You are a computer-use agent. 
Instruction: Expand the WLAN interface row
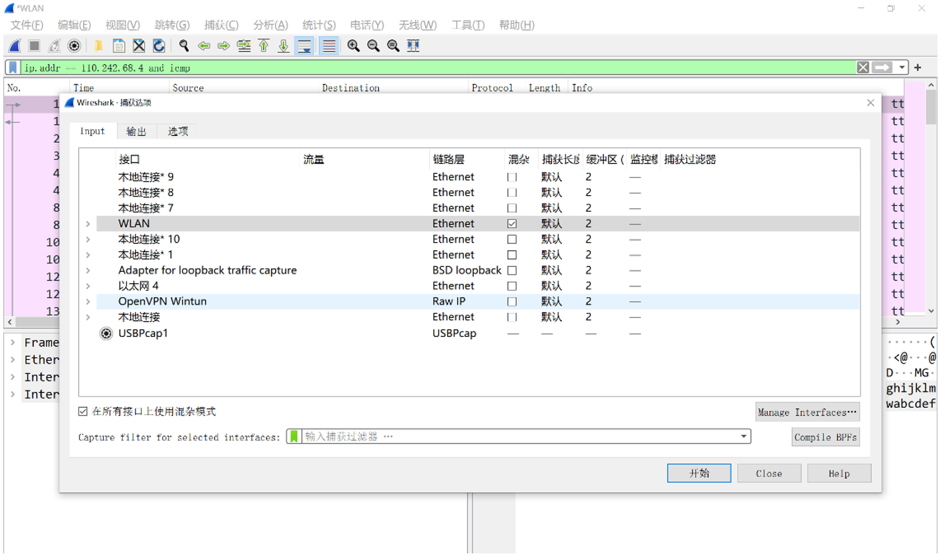pyautogui.click(x=88, y=224)
